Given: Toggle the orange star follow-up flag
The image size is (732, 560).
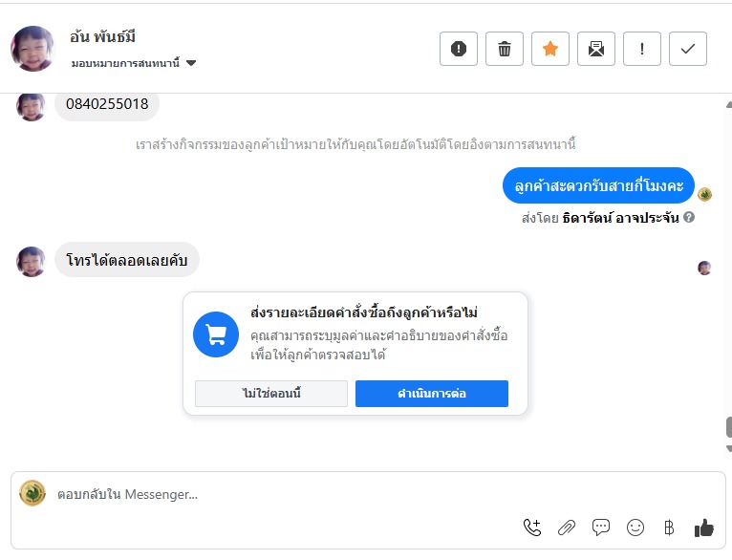Looking at the screenshot, I should tap(549, 49).
